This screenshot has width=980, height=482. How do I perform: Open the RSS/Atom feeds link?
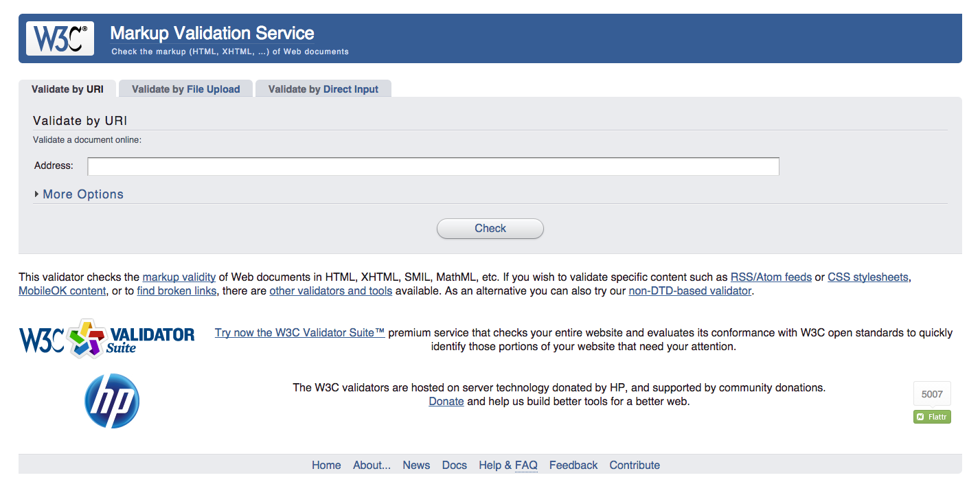click(x=771, y=277)
